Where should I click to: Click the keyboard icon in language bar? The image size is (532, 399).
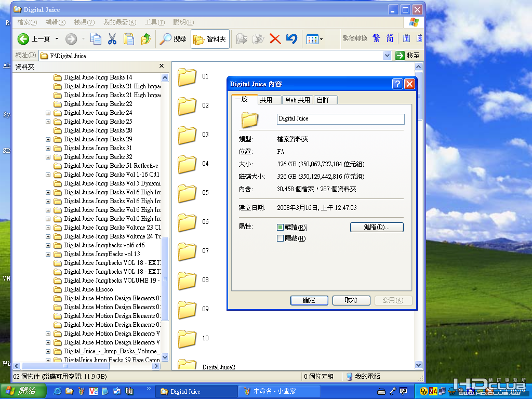(381, 392)
